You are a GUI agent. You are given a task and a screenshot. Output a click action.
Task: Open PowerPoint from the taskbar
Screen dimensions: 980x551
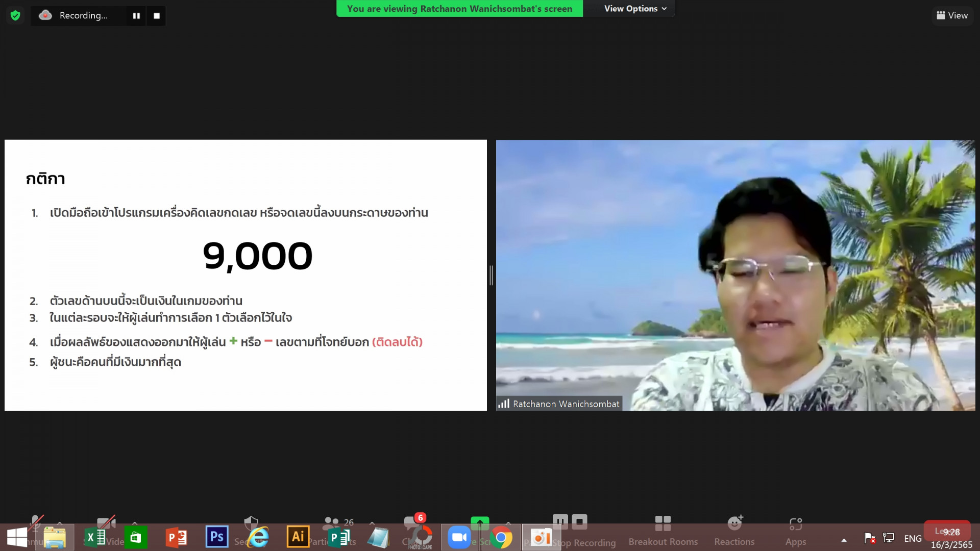click(177, 537)
